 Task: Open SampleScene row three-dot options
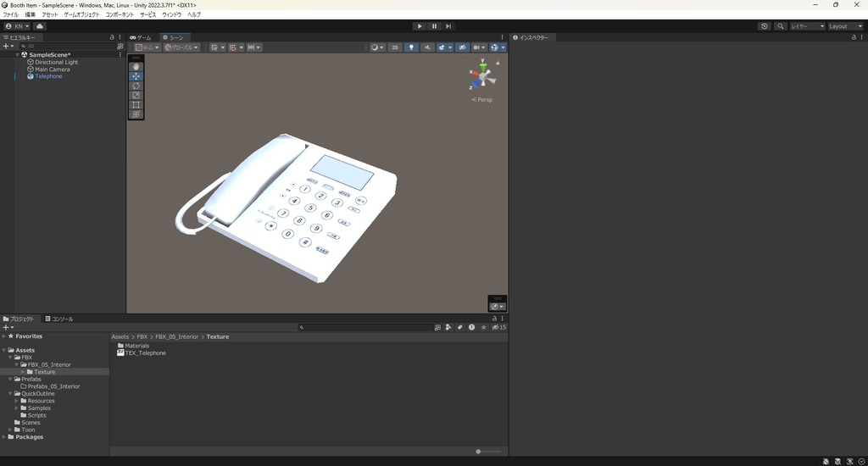120,55
